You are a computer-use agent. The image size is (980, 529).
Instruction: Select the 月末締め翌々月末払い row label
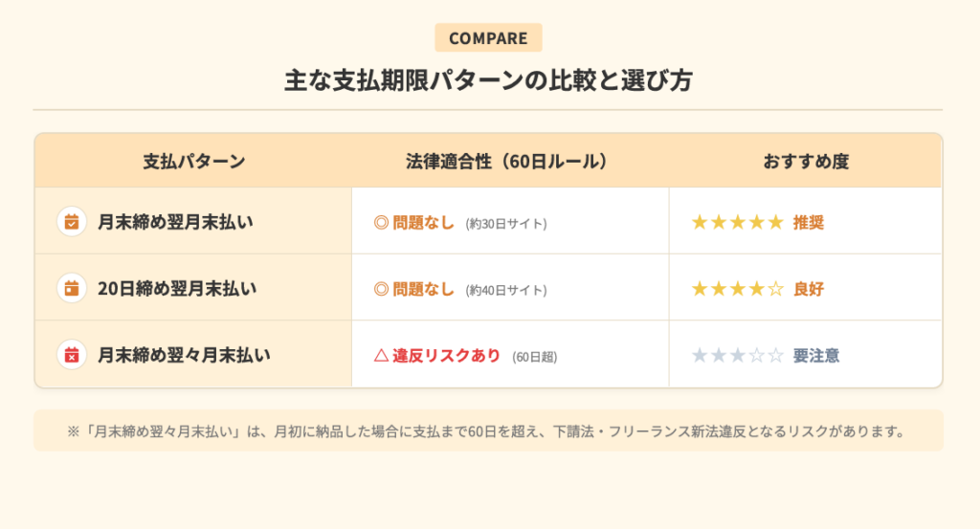tap(184, 356)
